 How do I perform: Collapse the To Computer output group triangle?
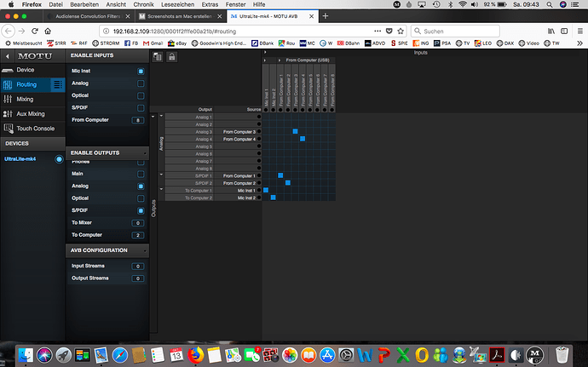pos(161,189)
